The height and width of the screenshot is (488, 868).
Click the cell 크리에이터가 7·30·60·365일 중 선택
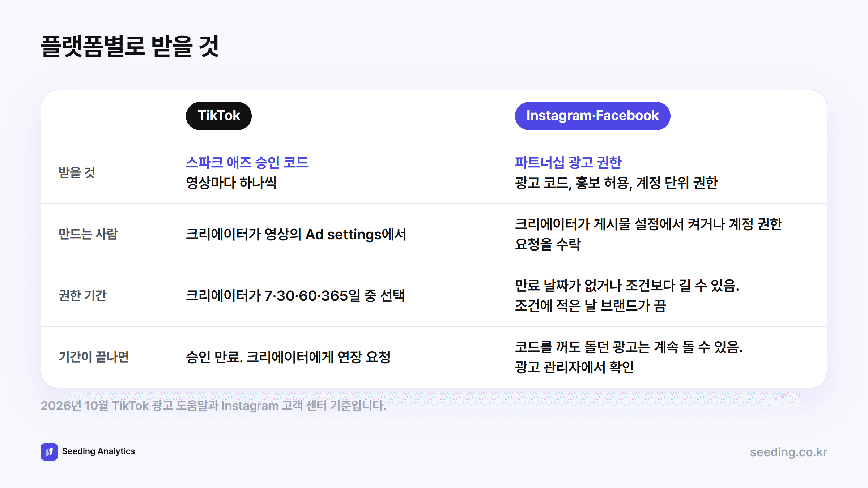295,296
